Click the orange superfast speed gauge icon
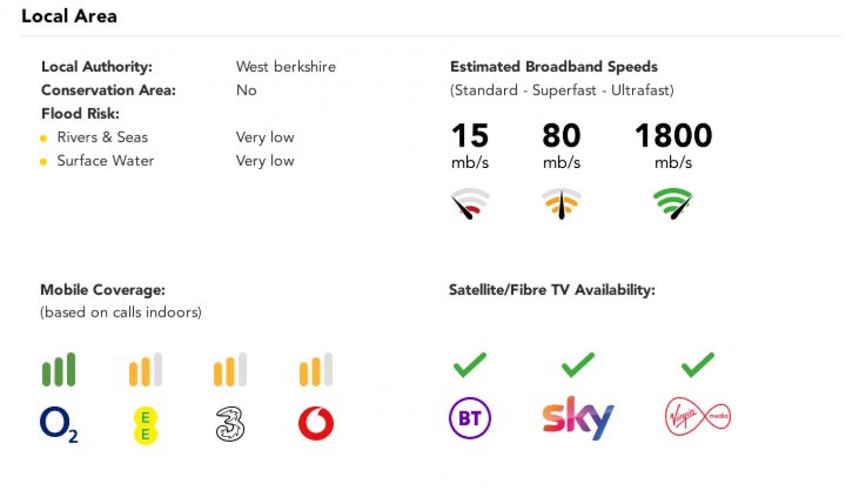 pos(561,203)
